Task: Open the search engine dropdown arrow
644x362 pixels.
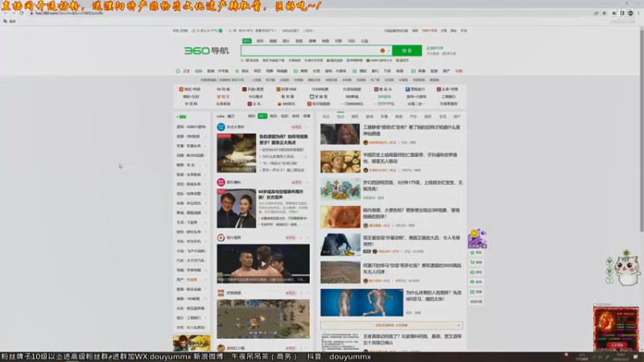Action: pos(389,51)
